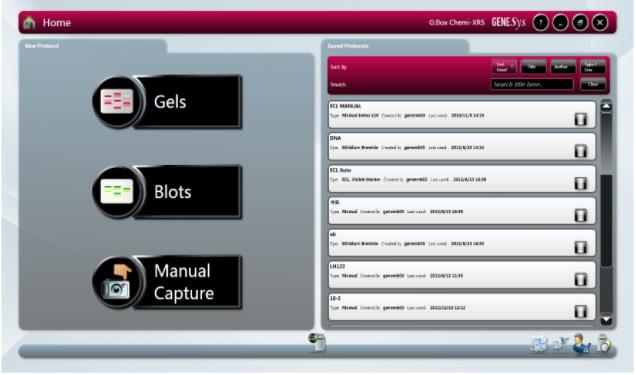Sort saved protocols by Title
The height and width of the screenshot is (375, 636).
pos(533,67)
